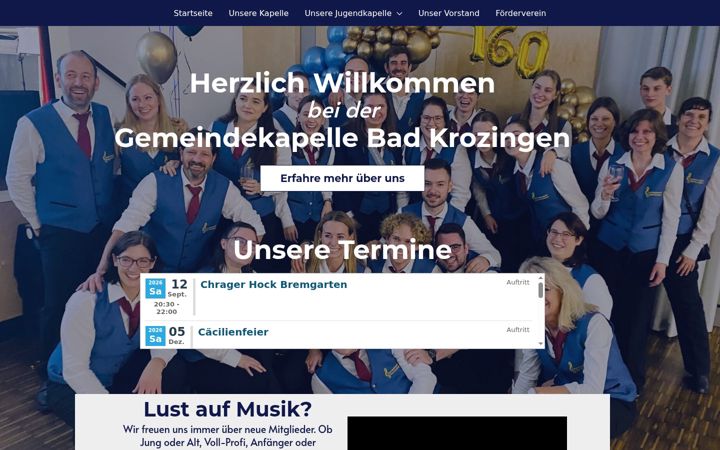Viewport: 720px width, 450px height.
Task: Expand the Unsere Jugendkapelle submenu chevron
Action: [399, 14]
